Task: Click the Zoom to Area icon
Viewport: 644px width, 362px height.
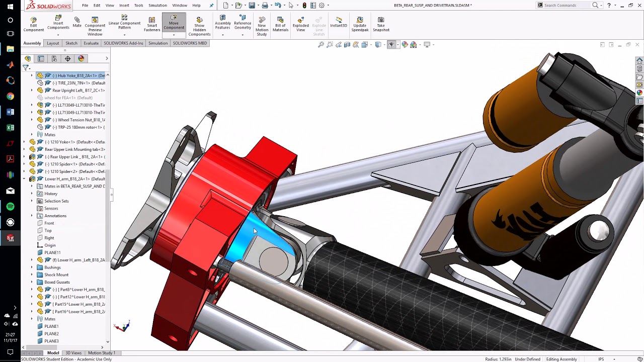Action: click(330, 45)
